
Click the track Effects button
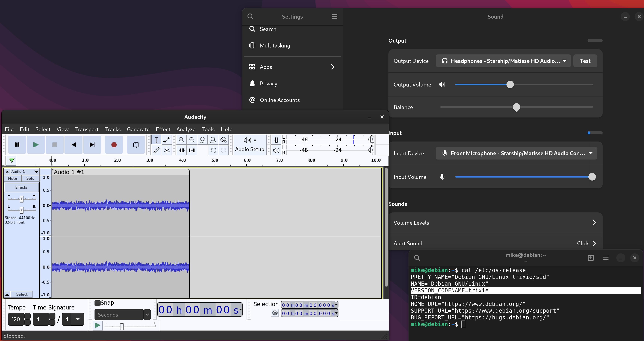point(21,187)
